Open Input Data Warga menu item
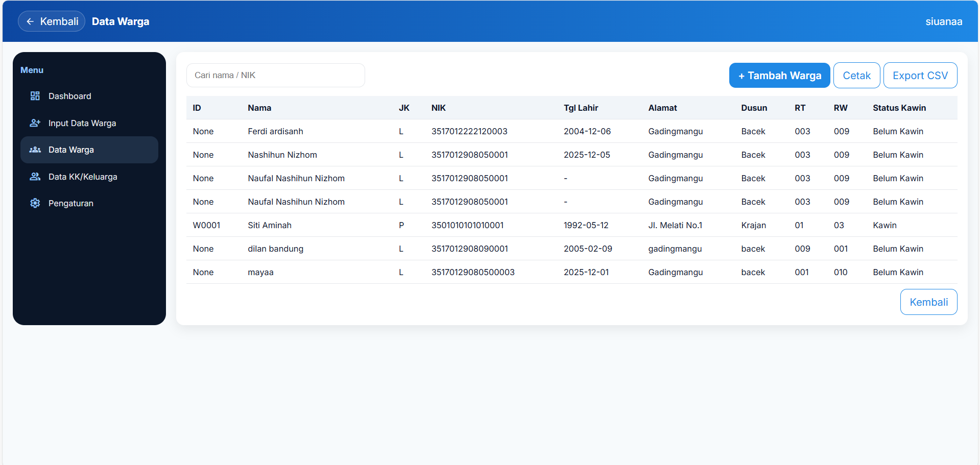 82,123
